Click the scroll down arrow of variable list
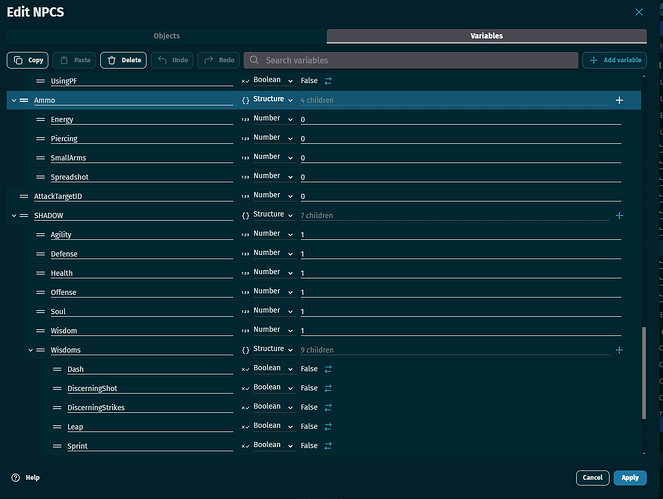The image size is (663, 499). [x=644, y=453]
